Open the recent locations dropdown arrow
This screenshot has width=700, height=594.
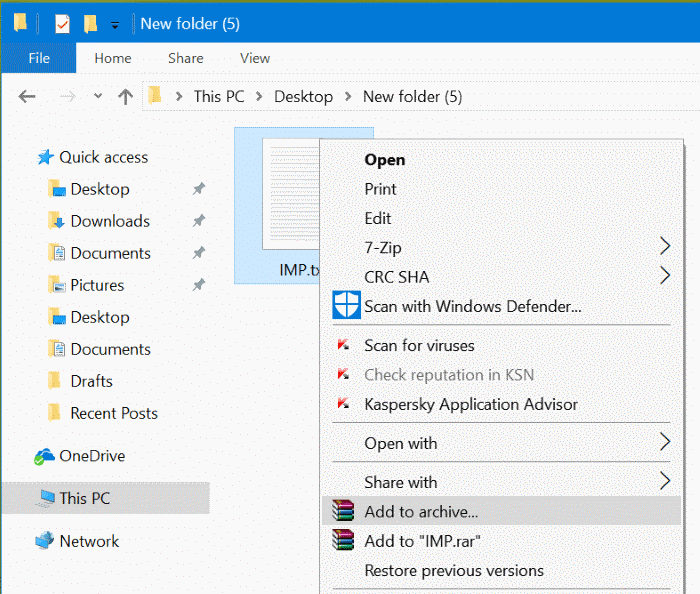98,96
